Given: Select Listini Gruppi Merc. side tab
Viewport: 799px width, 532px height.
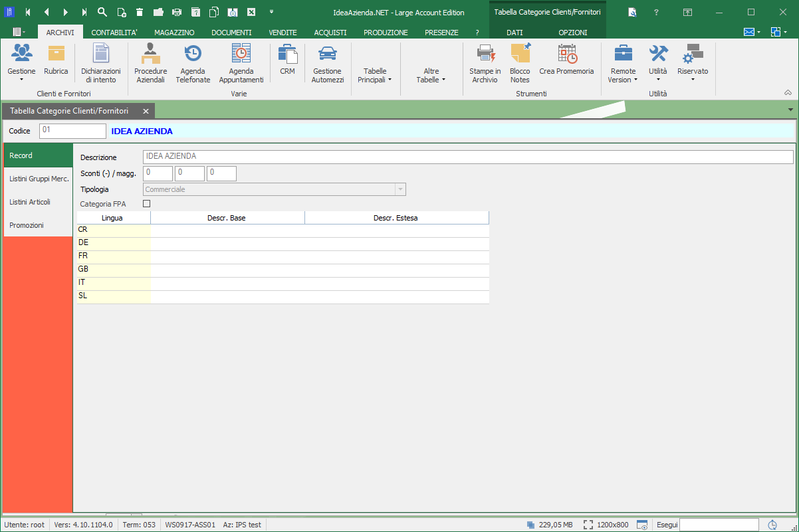Looking at the screenshot, I should [x=39, y=179].
